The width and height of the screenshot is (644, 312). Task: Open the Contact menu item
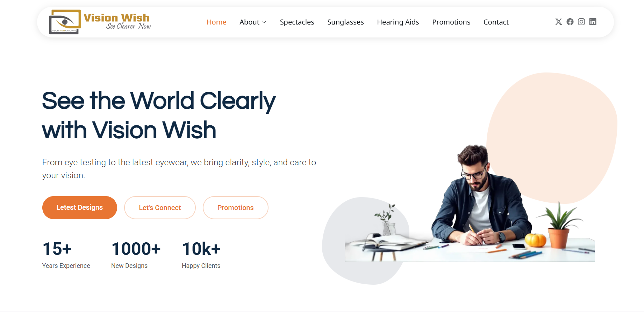(496, 22)
